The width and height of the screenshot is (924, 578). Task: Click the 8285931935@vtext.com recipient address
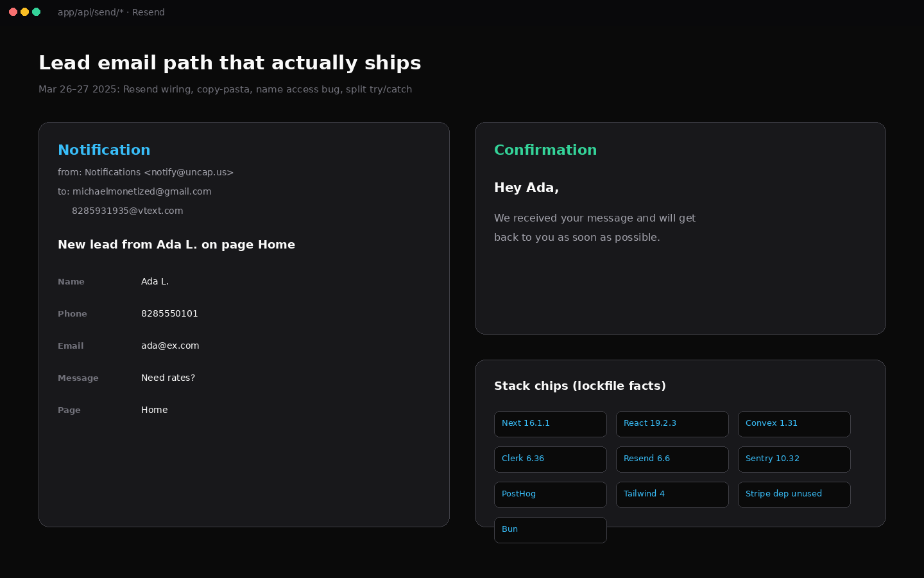click(128, 211)
